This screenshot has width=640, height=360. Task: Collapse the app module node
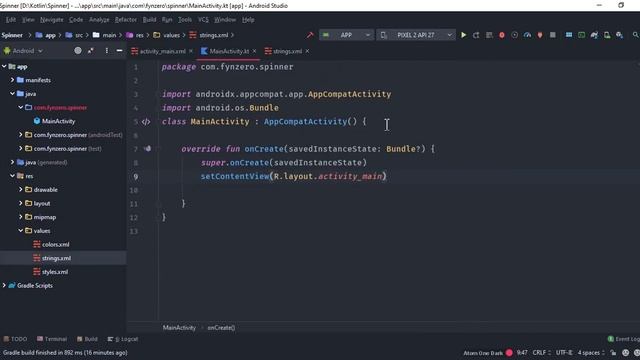[4, 66]
